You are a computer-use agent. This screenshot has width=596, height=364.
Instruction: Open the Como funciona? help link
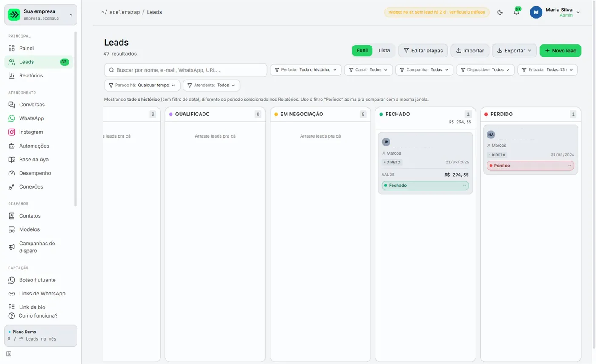(x=33, y=316)
